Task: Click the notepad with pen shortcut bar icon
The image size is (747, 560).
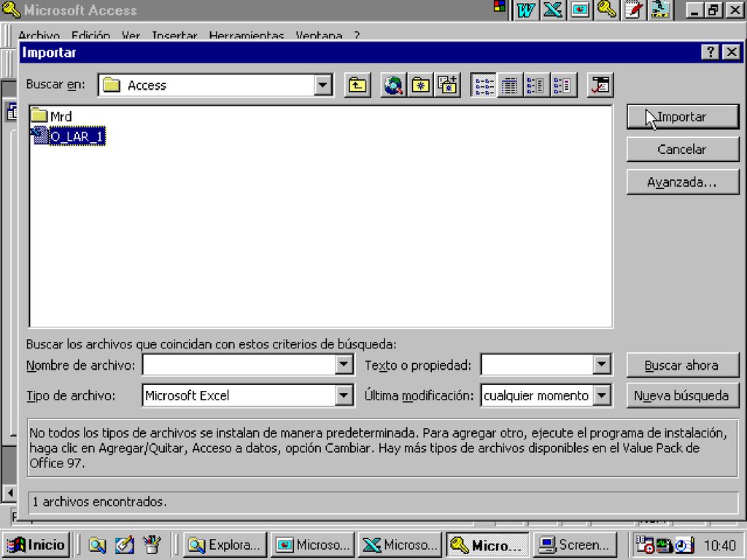Action: (633, 10)
